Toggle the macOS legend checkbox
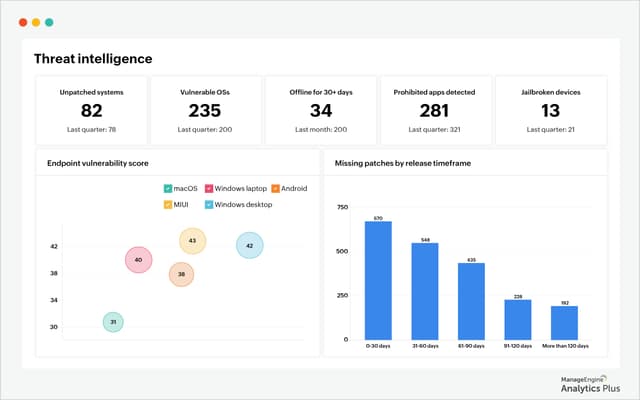The width and height of the screenshot is (640, 400). [x=168, y=189]
